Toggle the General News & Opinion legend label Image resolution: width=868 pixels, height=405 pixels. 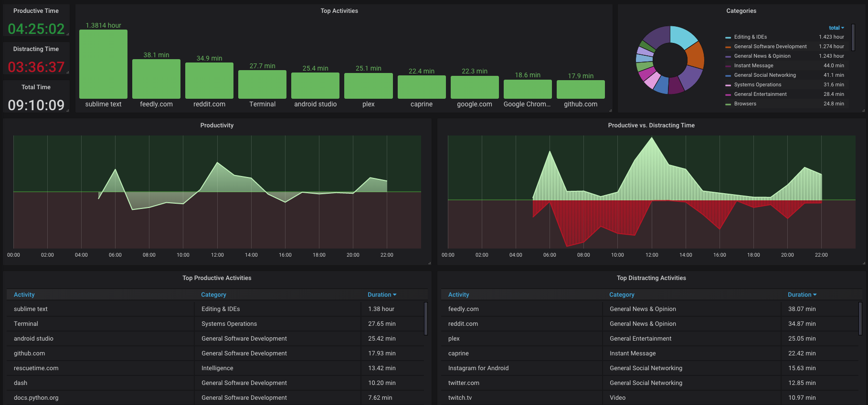[762, 56]
